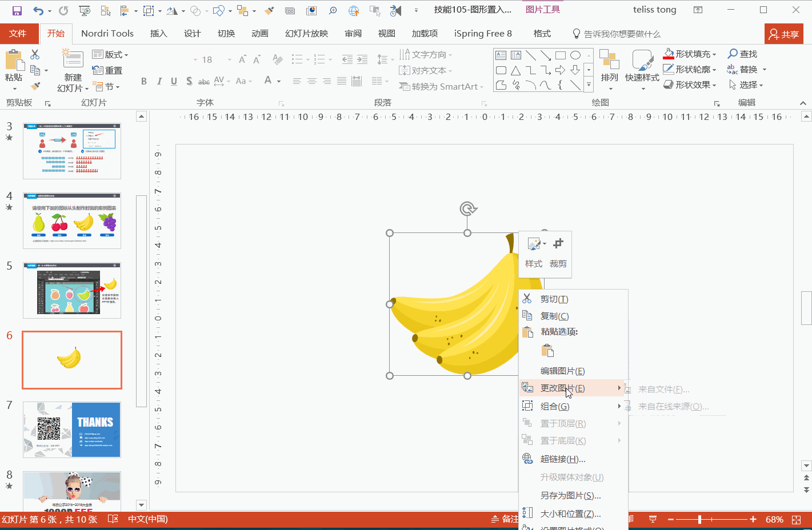Click the 查找 (Find) magnifier button

click(742, 54)
